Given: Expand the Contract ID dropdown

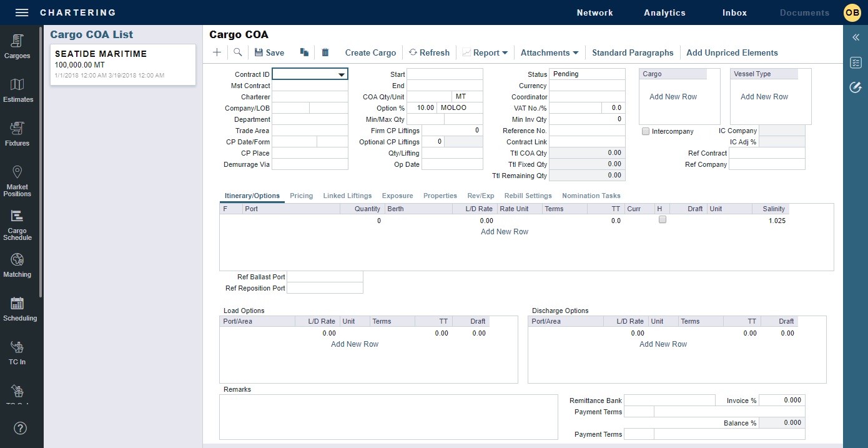Looking at the screenshot, I should [341, 75].
